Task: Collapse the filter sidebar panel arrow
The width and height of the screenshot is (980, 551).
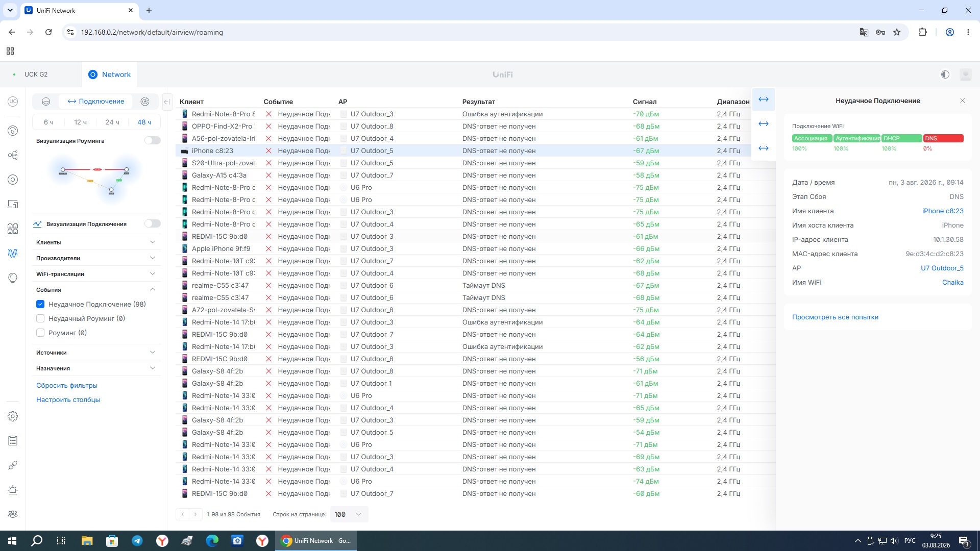Action: pos(167,102)
